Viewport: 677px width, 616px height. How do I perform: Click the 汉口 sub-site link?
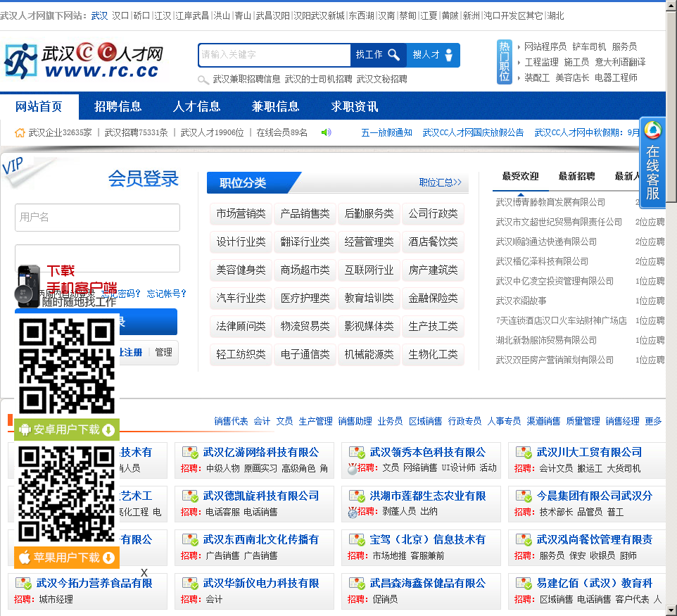point(120,16)
